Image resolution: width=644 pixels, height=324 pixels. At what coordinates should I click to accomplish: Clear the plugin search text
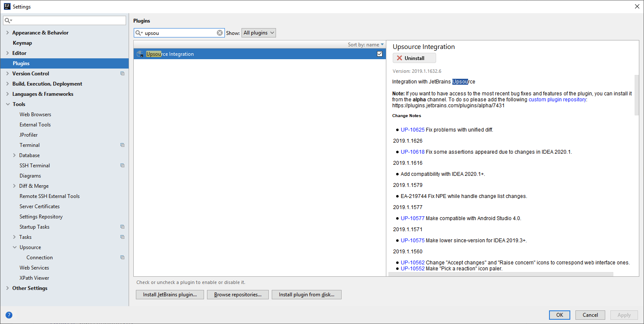220,33
